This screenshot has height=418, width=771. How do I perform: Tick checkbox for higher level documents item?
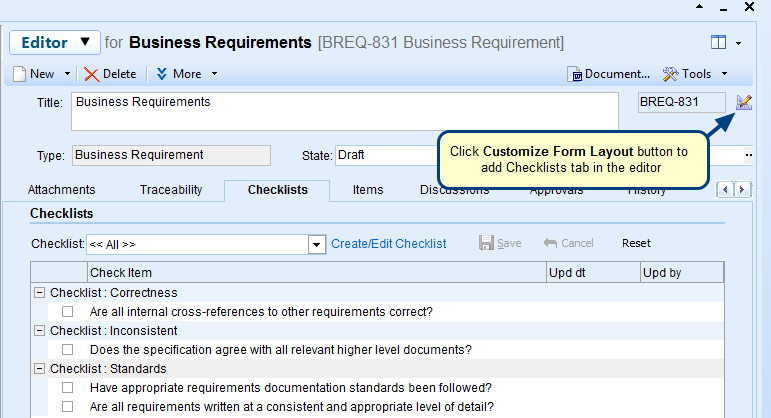[68, 350]
